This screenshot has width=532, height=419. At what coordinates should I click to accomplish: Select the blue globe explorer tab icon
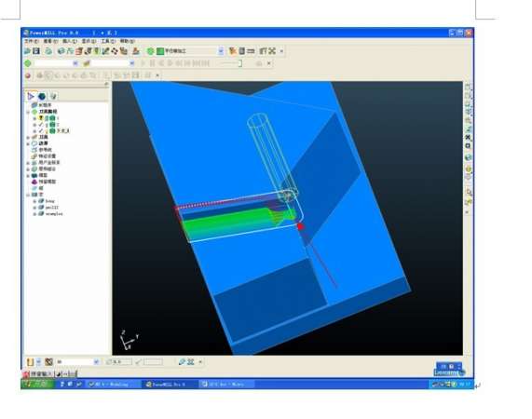pyautogui.click(x=42, y=96)
